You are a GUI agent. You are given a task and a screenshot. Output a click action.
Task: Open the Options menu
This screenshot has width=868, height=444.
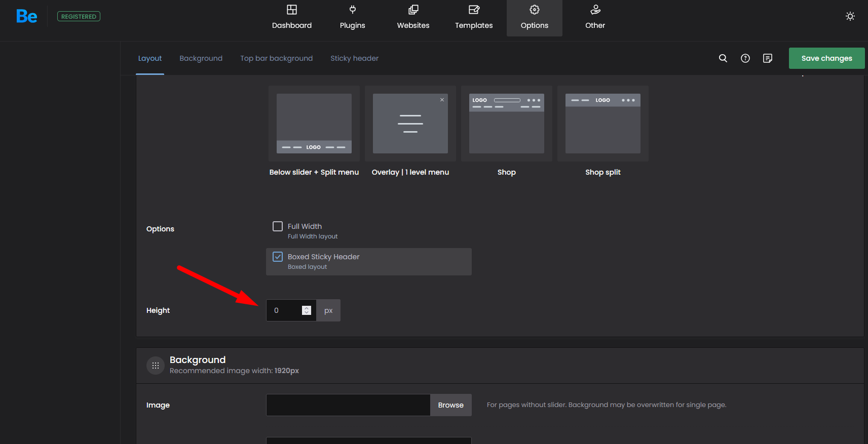535,18
